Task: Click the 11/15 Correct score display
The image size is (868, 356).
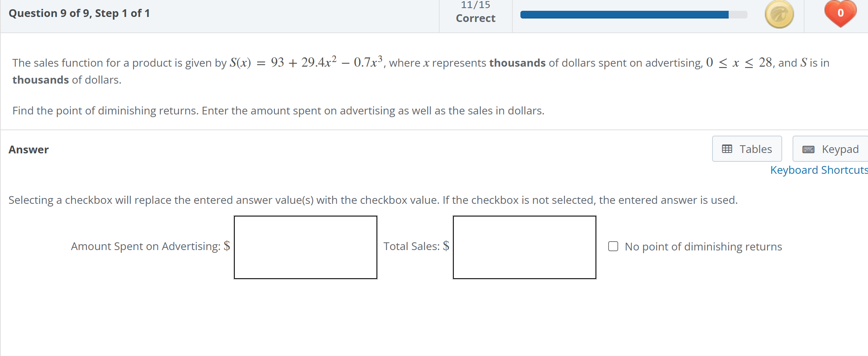Action: (x=475, y=12)
